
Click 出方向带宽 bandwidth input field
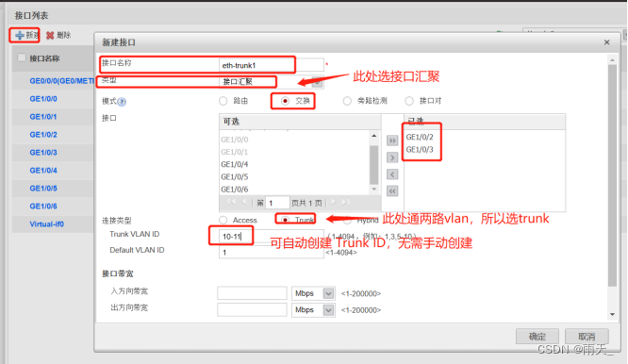tap(252, 310)
